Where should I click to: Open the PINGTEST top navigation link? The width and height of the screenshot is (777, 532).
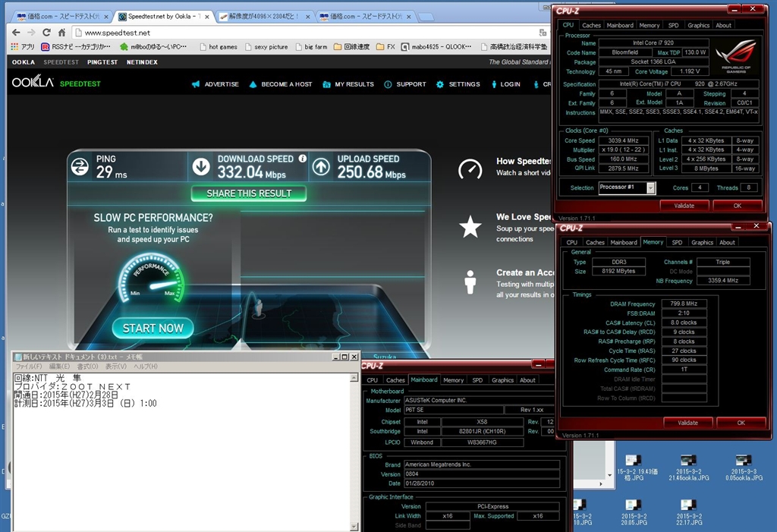102,62
